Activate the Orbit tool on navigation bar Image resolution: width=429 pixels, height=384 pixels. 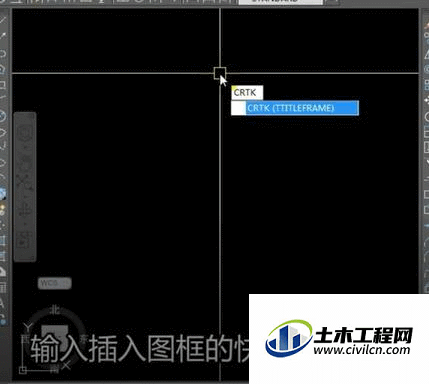25,210
